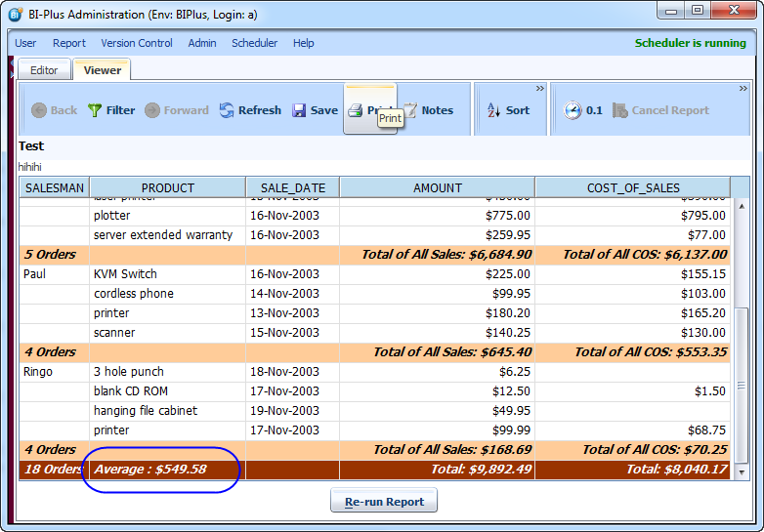The width and height of the screenshot is (764, 532).
Task: Select the KVM Switch product row
Action: click(125, 274)
